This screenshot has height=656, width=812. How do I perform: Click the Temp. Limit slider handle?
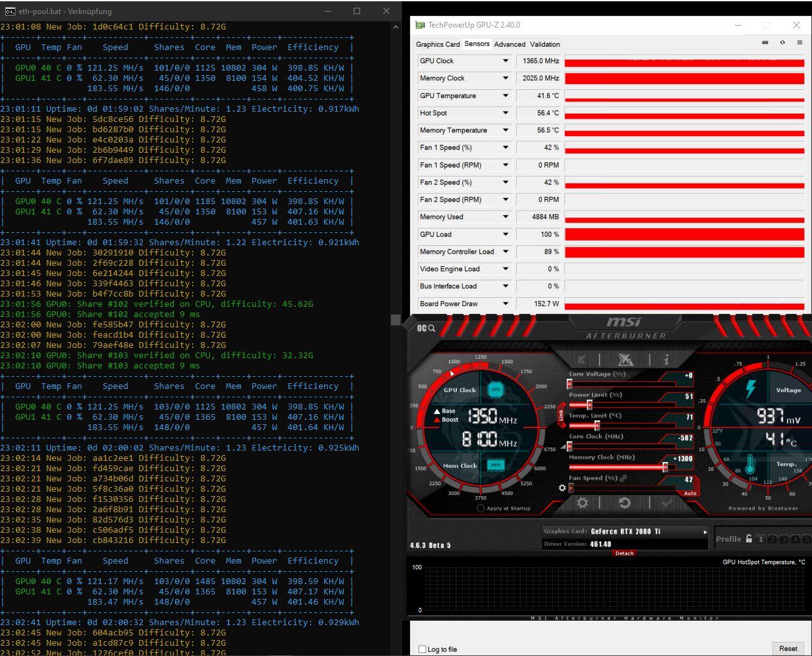597,426
